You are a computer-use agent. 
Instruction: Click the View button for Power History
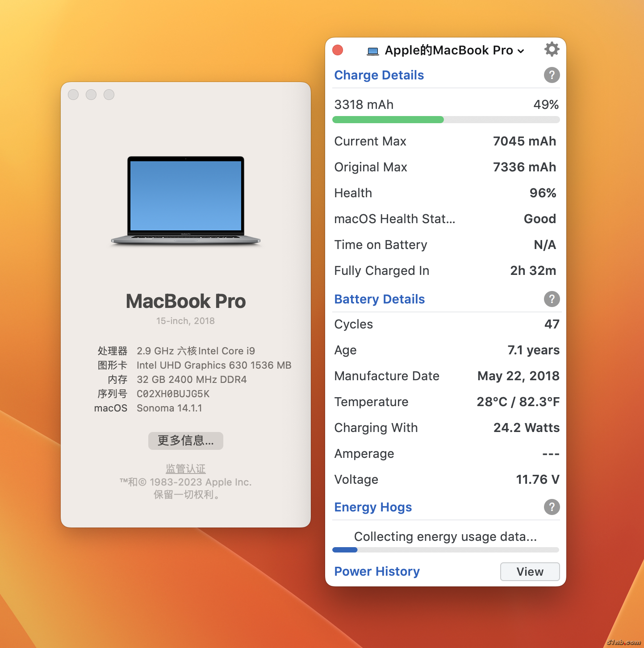530,572
